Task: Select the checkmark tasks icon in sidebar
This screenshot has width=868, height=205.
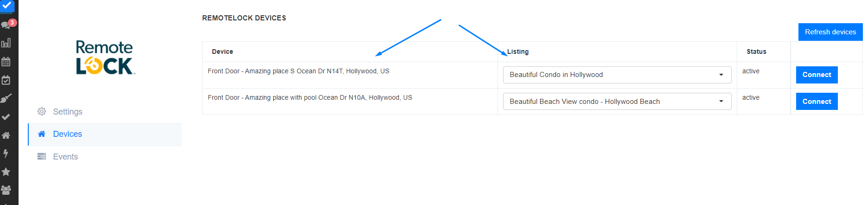Action: (6, 117)
